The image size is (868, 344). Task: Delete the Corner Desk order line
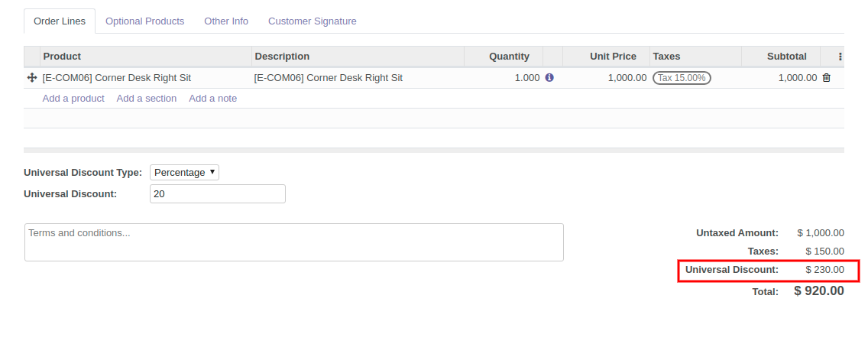tap(827, 78)
